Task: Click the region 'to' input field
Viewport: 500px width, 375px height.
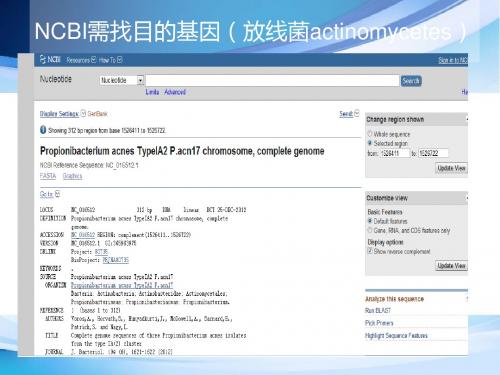Action: (x=433, y=153)
